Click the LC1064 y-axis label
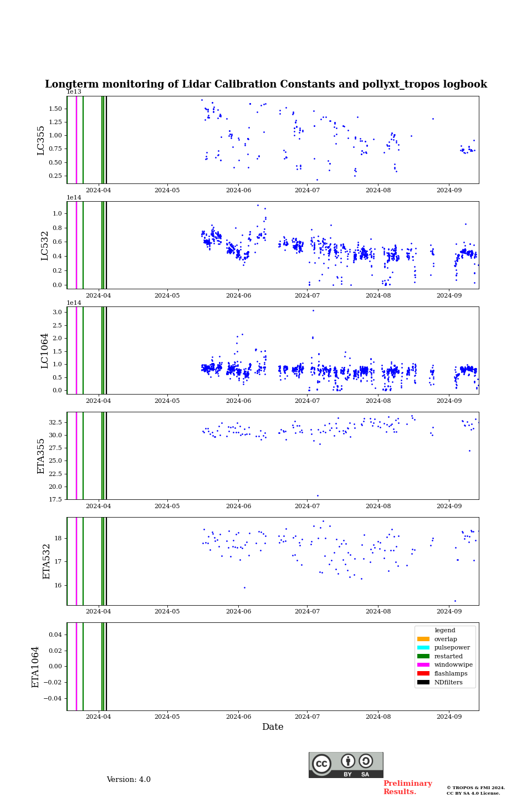This screenshot has width=532, height=798. click(x=45, y=351)
